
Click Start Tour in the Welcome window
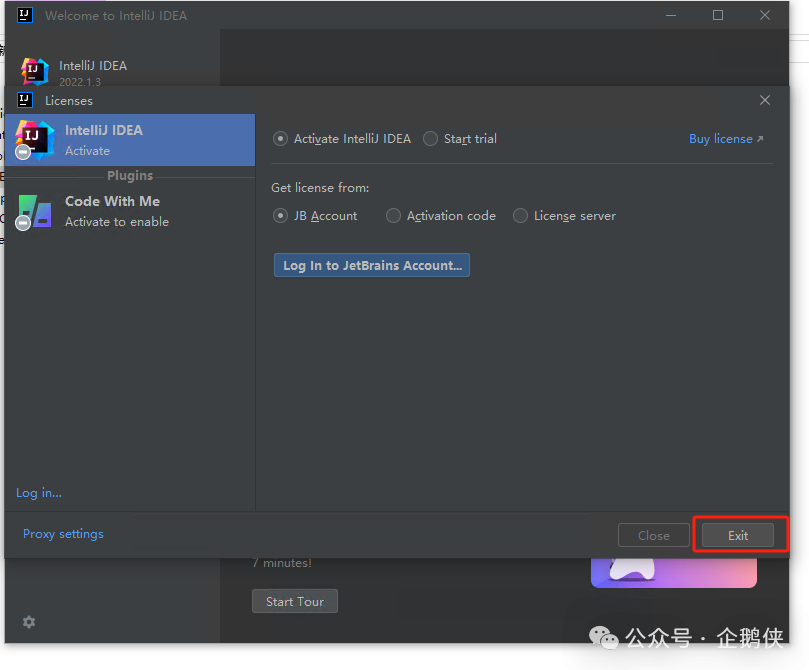click(295, 601)
